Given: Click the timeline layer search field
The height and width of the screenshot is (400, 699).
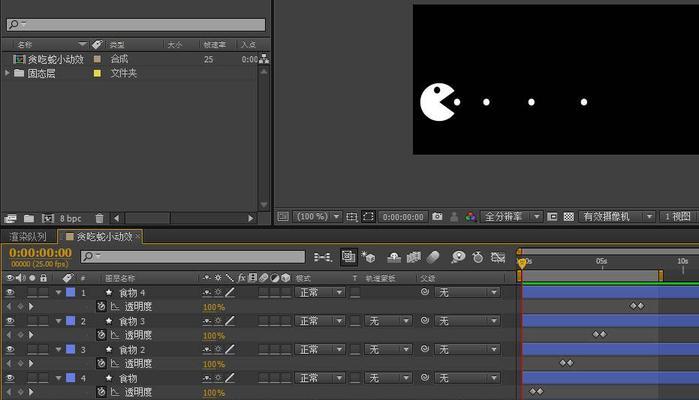Looking at the screenshot, I should 193,256.
